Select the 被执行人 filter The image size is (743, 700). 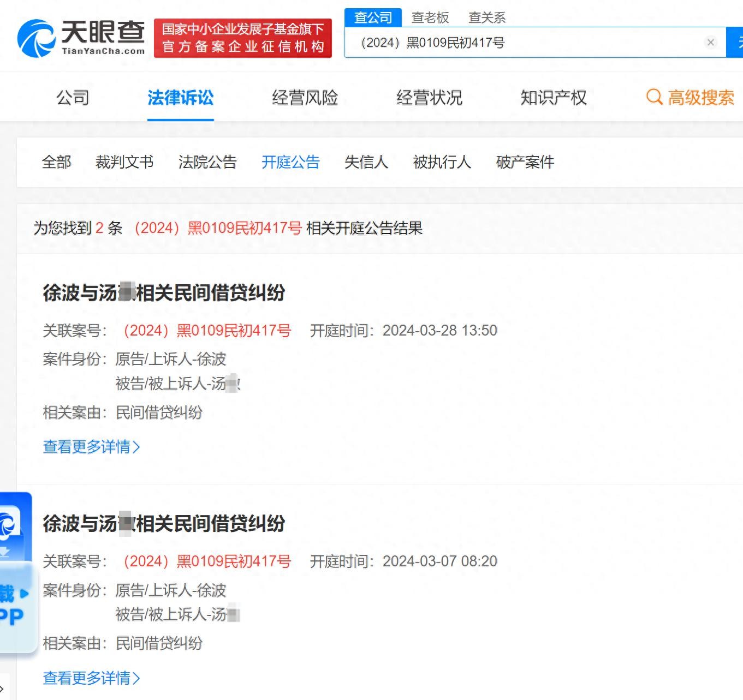click(x=442, y=162)
